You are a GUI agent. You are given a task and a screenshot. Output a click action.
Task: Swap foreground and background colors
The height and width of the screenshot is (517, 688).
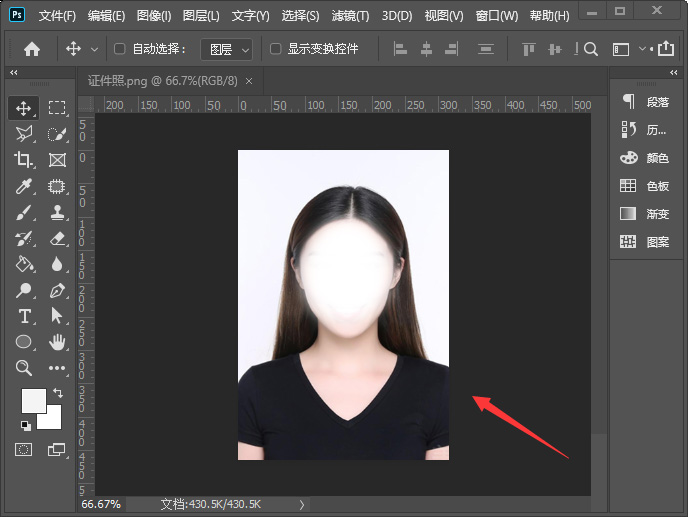coord(58,392)
